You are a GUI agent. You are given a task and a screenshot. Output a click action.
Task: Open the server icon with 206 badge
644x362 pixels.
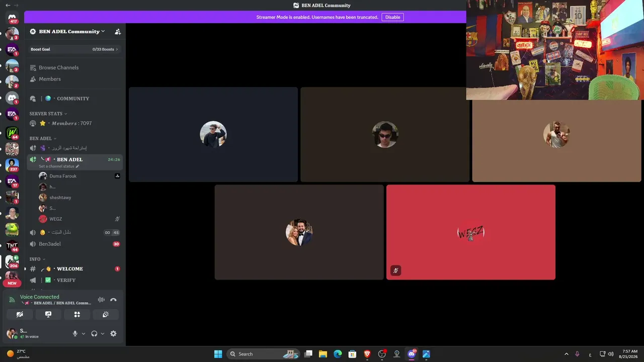12,262
